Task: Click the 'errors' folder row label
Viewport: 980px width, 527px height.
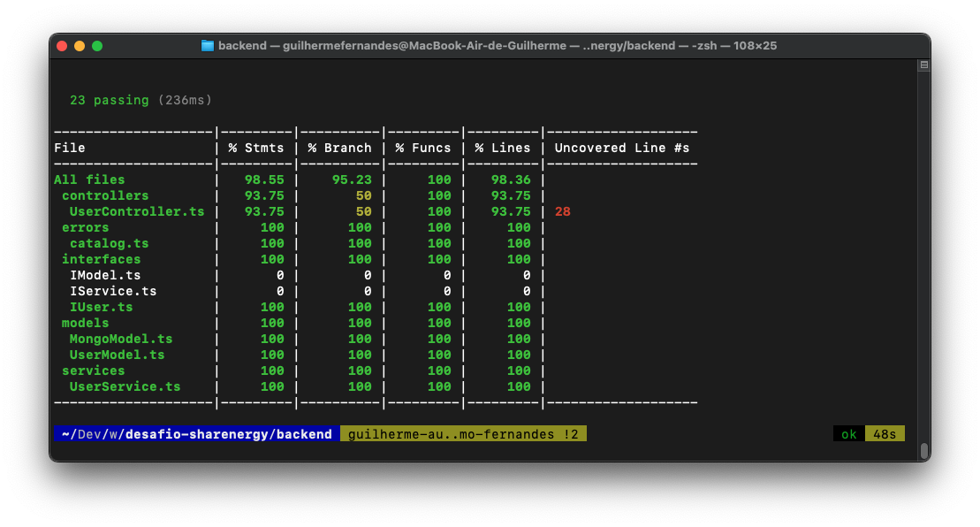Action: pos(85,227)
